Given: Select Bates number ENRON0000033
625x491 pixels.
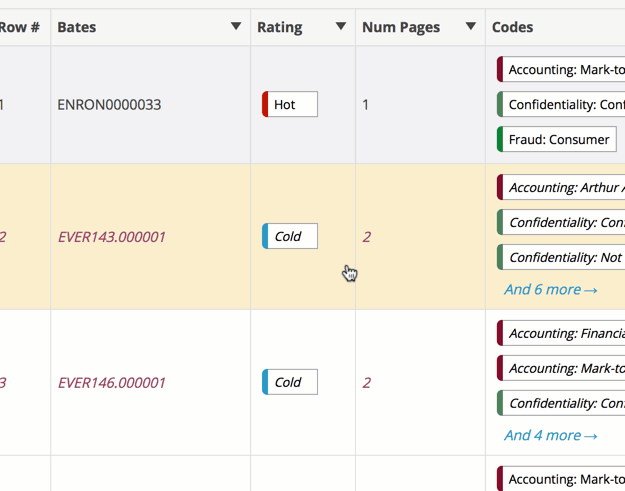Looking at the screenshot, I should pos(109,105).
